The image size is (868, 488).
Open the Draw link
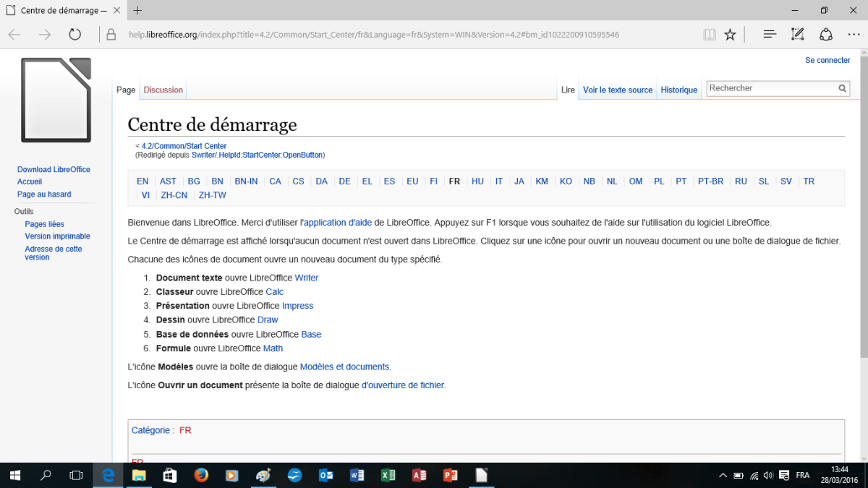click(x=268, y=320)
